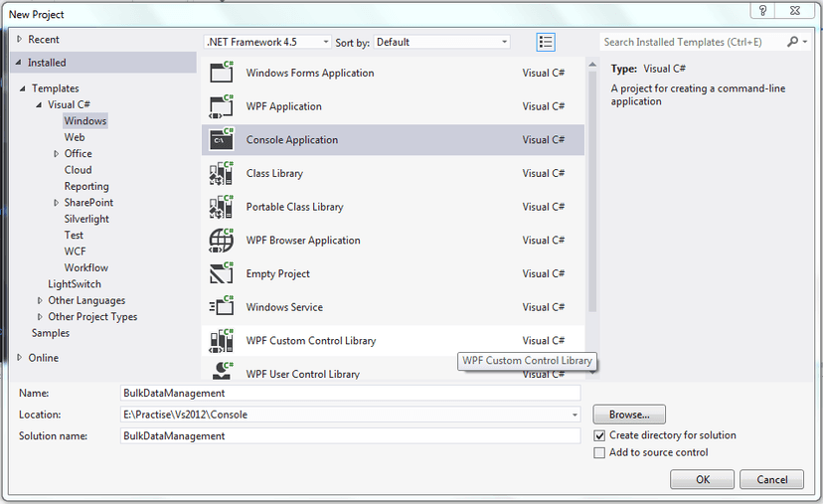Click the Windows Service template icon

(x=222, y=307)
